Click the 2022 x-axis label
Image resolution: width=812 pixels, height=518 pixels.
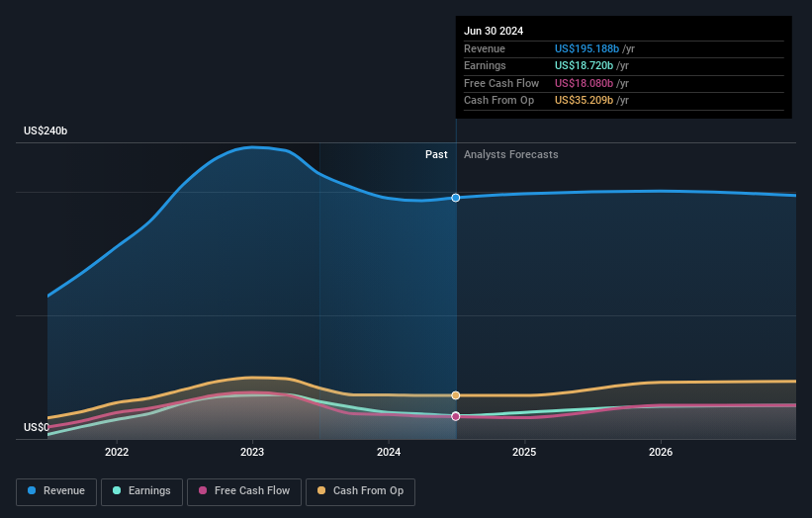pyautogui.click(x=117, y=452)
